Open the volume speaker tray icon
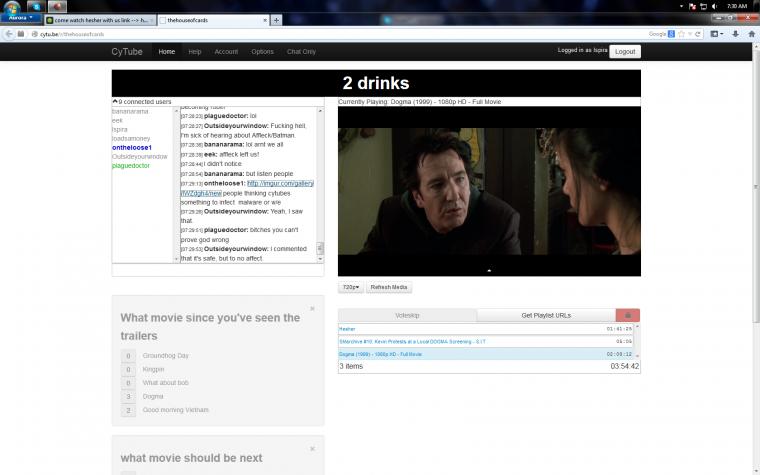This screenshot has height=475, width=760. point(714,6)
